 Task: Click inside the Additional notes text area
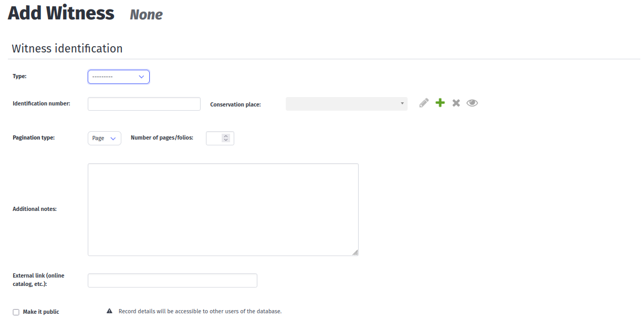(x=223, y=209)
